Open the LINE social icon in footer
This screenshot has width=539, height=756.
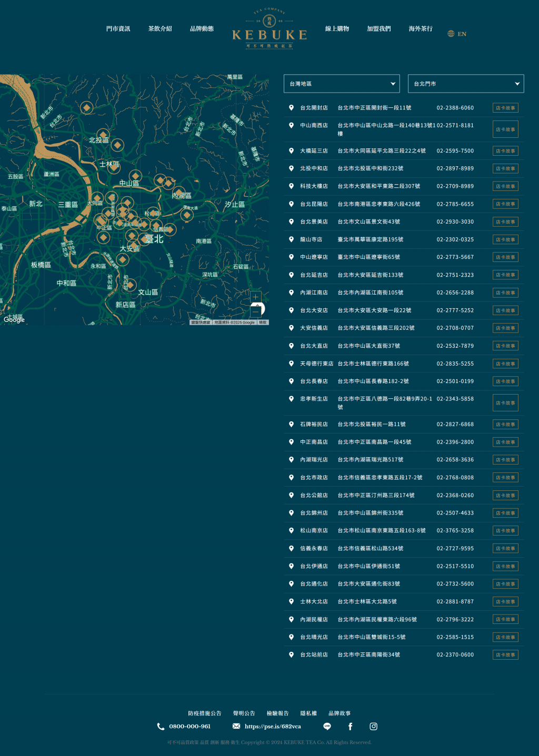click(327, 727)
